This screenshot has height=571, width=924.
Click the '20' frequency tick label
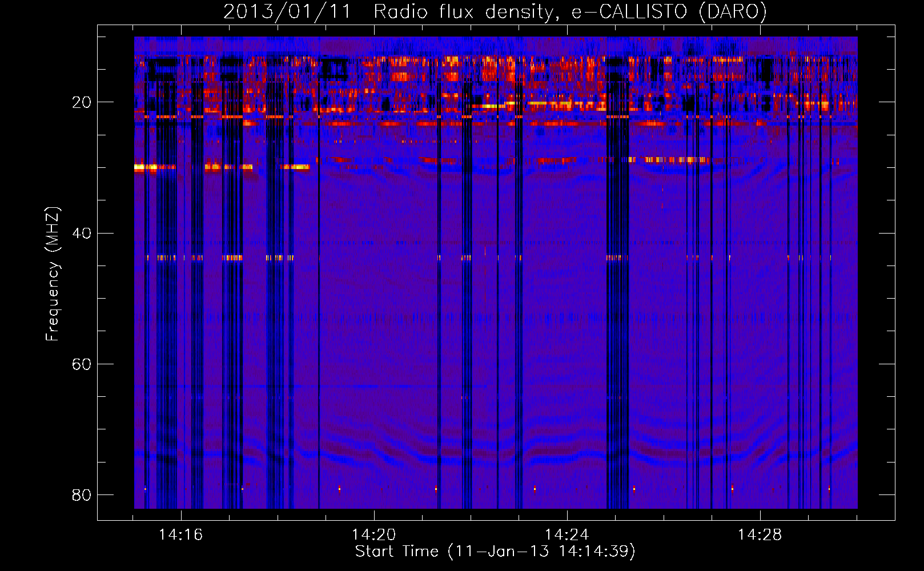tap(82, 102)
